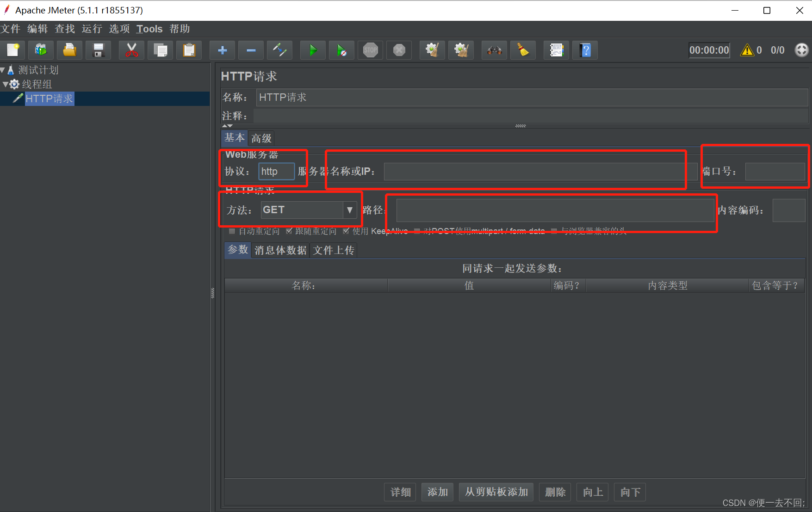Toggle multipart/form-data for POST checkbox

click(417, 231)
